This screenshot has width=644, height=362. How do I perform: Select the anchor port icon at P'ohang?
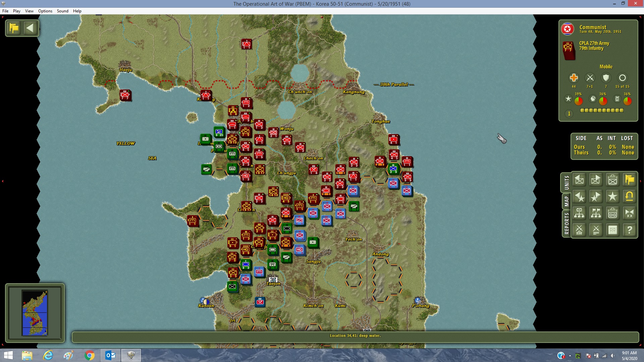(417, 300)
